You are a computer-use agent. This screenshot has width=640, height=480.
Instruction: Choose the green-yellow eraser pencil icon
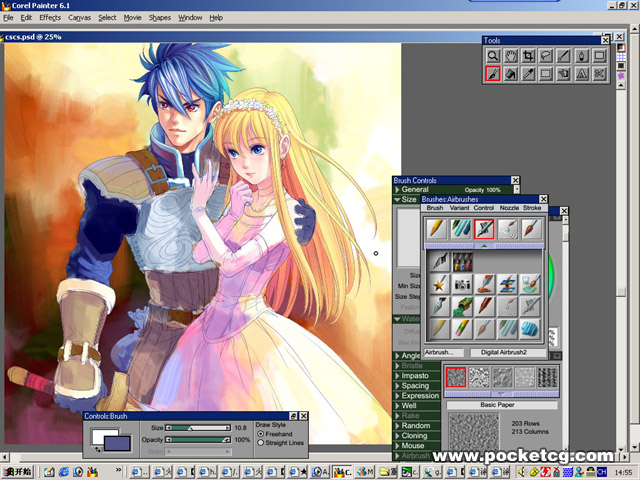(462, 329)
